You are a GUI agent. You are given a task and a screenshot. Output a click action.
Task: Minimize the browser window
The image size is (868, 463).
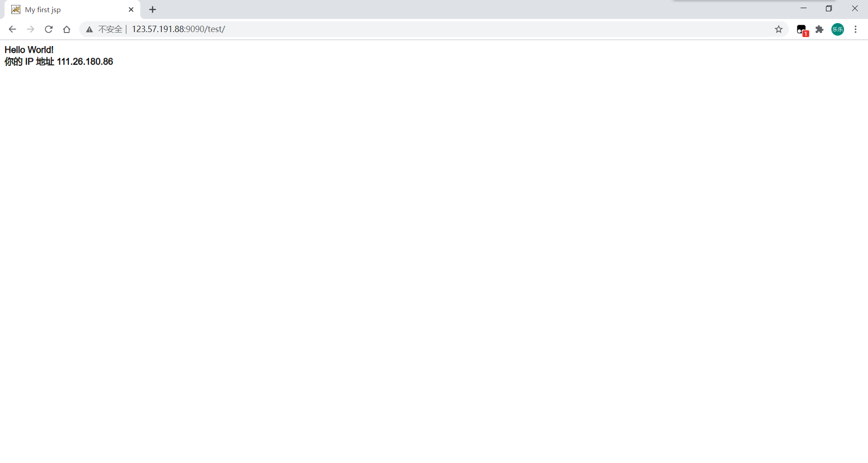804,8
